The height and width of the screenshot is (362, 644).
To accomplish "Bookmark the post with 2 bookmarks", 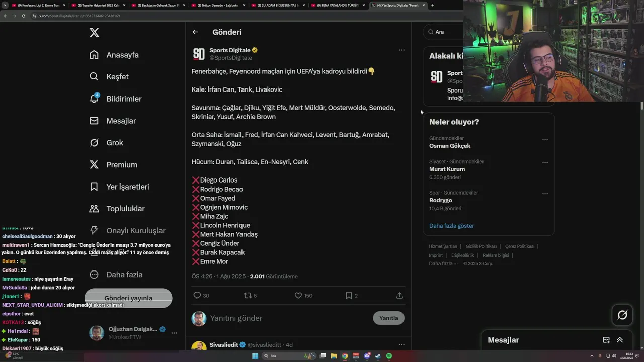I will tap(349, 296).
